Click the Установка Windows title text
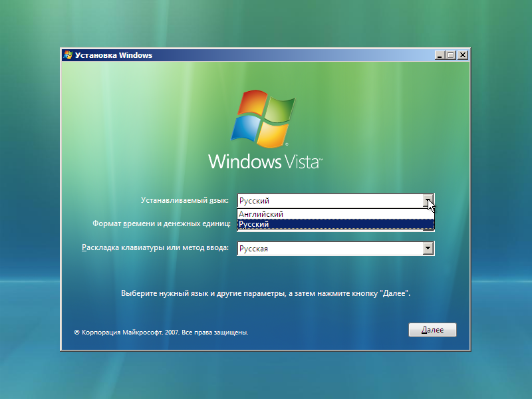Viewport: 532px width, 399px height. pos(114,55)
